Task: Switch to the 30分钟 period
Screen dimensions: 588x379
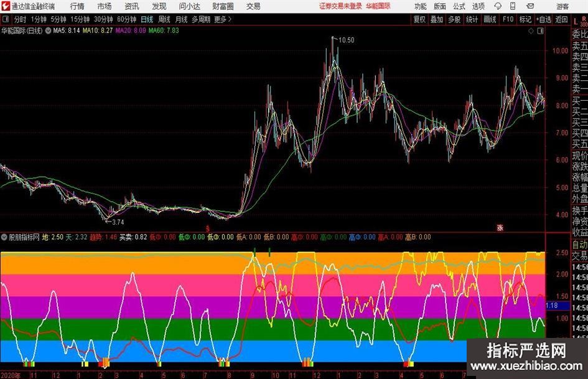Action: point(103,19)
